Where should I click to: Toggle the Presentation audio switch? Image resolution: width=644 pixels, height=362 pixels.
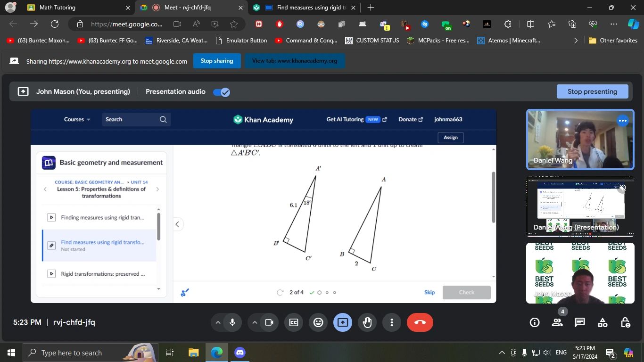coord(221,92)
